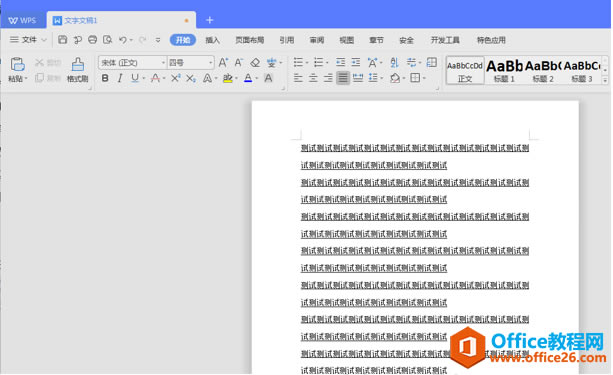Click the Copy icon under Cut

pos(39,78)
